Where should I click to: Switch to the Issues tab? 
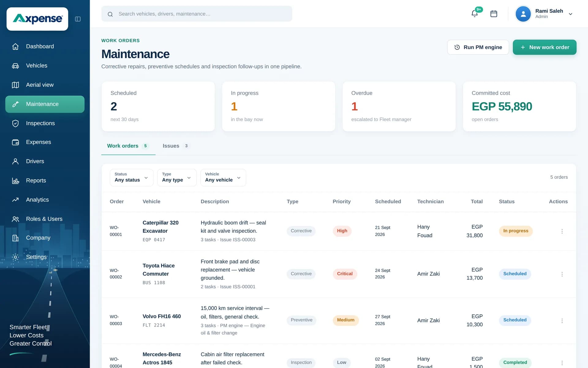point(176,146)
